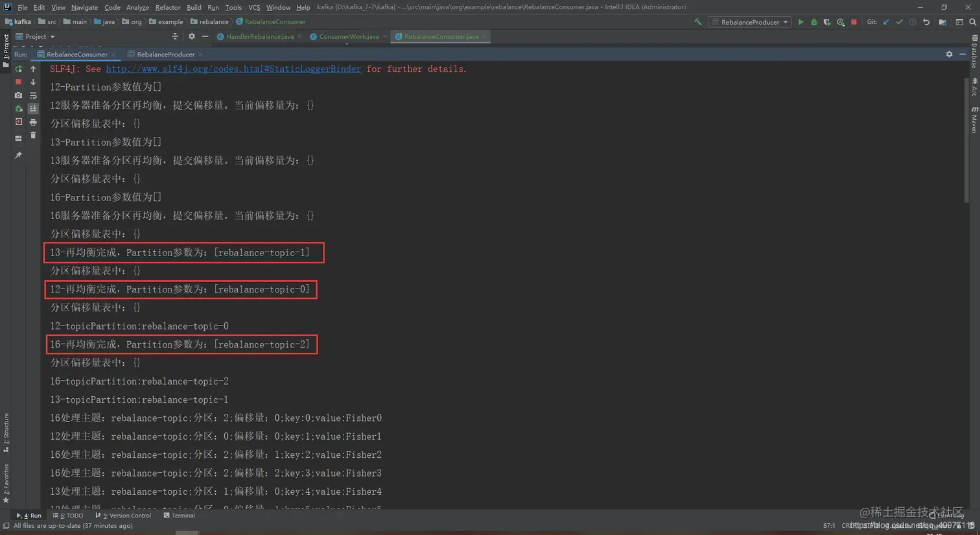The image size is (980, 535).
Task: Search Everywhere magnifier icon
Action: 973,22
